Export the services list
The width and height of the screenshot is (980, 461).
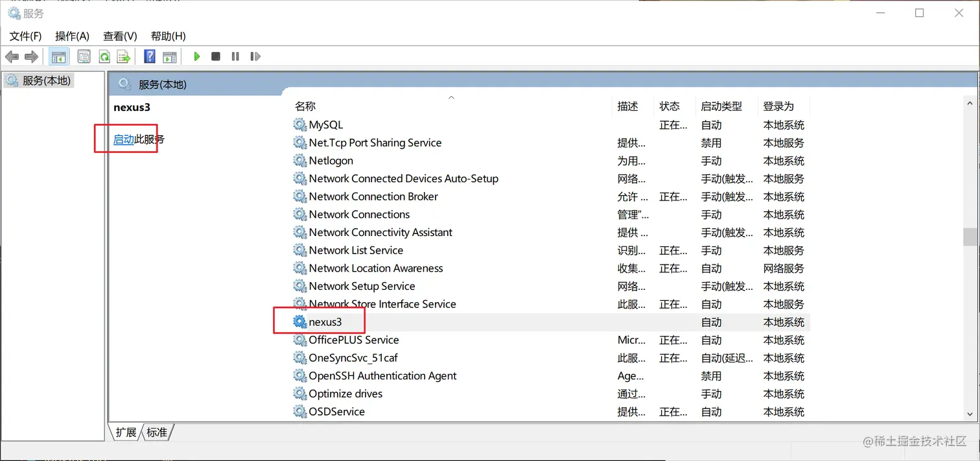point(123,56)
